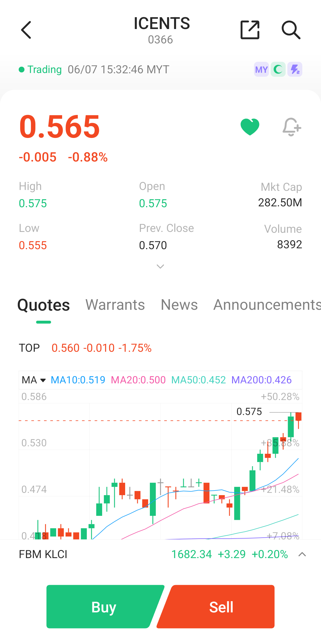
Task: Tap the MA20:0.500 indicator label
Action: tap(138, 380)
